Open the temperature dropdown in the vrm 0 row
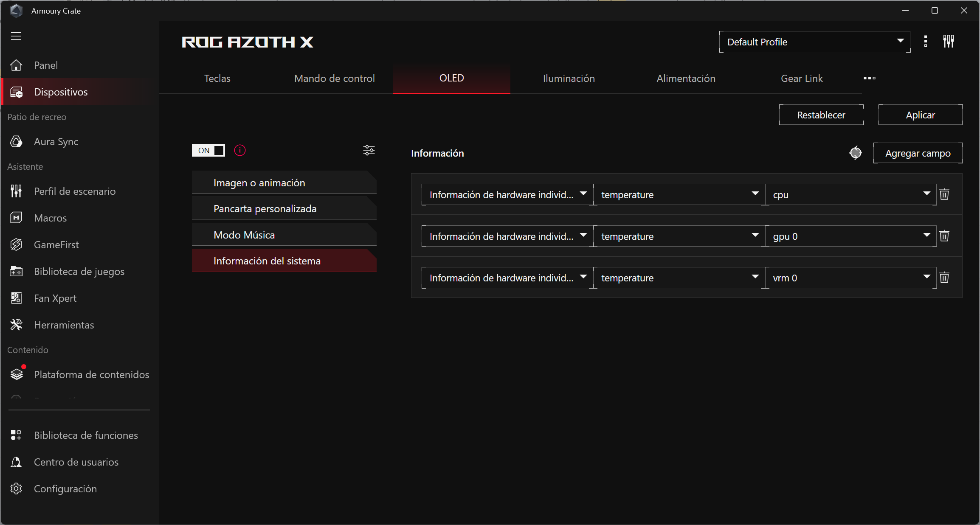Image resolution: width=980 pixels, height=525 pixels. tap(679, 278)
